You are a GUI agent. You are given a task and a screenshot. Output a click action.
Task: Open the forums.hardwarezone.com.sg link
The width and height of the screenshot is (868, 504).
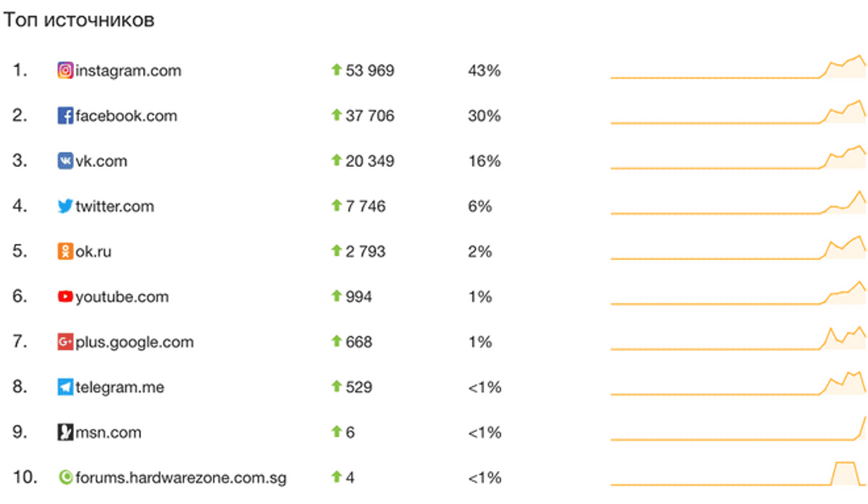pos(181,478)
